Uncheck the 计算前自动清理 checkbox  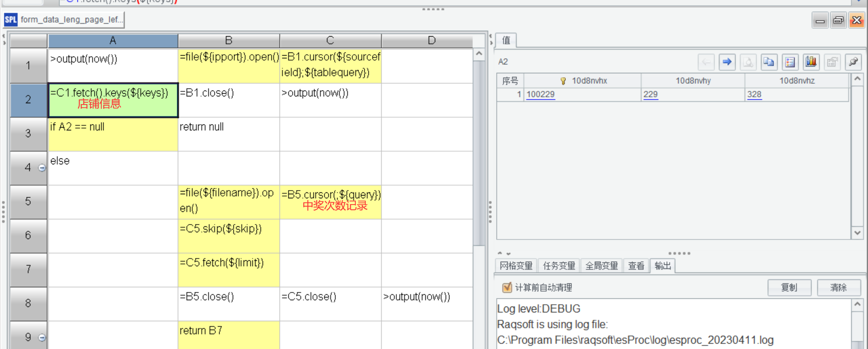(507, 287)
